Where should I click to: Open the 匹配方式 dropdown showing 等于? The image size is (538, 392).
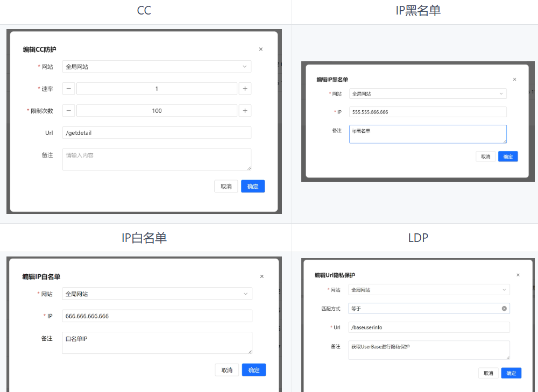pyautogui.click(x=429, y=308)
